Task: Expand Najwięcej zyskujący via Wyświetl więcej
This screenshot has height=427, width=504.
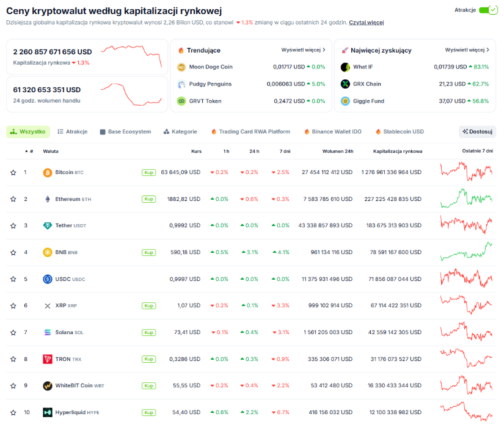Action: pyautogui.click(x=467, y=50)
